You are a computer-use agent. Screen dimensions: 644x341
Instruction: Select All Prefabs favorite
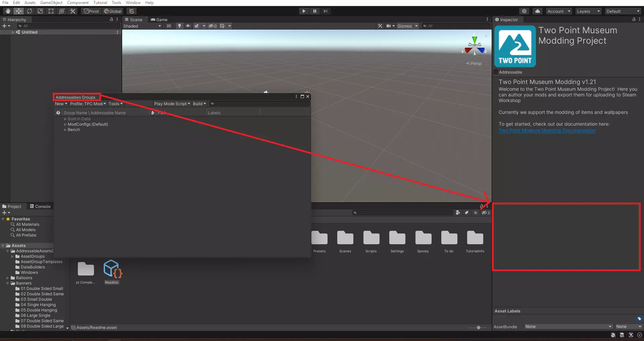[x=26, y=235]
